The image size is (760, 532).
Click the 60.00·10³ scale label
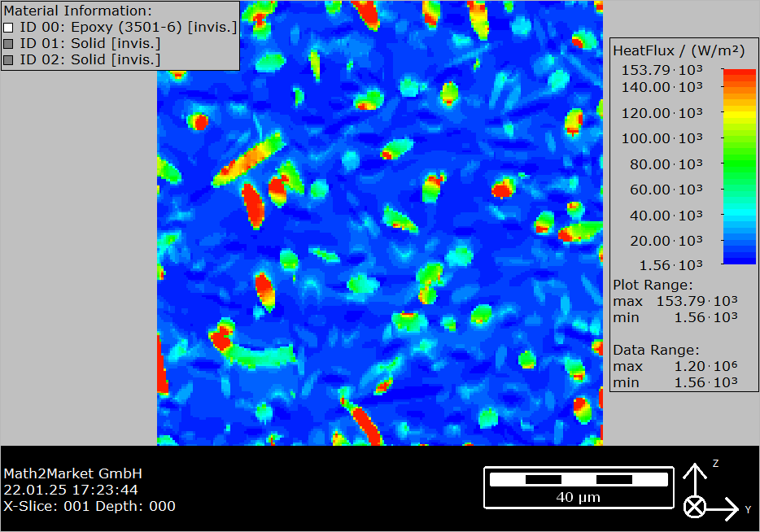666,190
